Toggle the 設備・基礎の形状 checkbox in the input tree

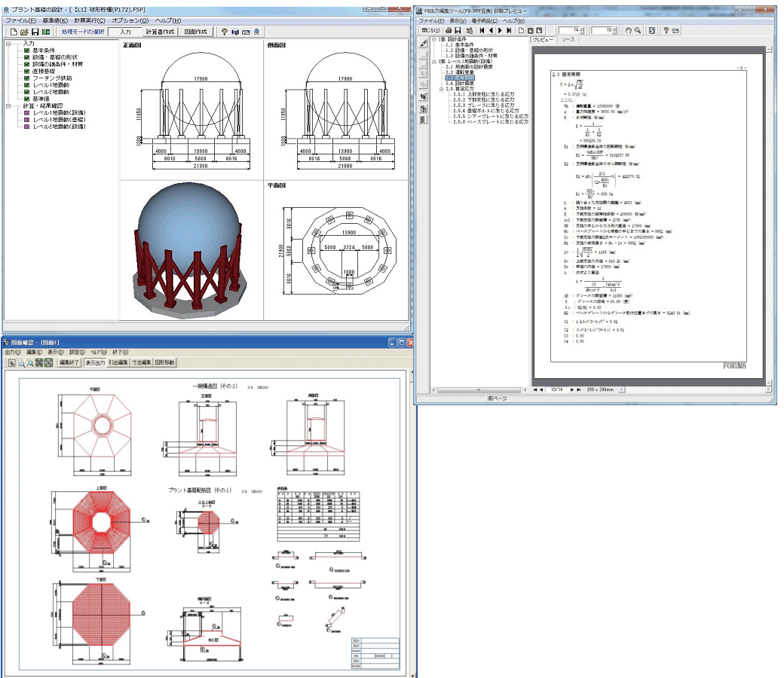tap(27, 57)
